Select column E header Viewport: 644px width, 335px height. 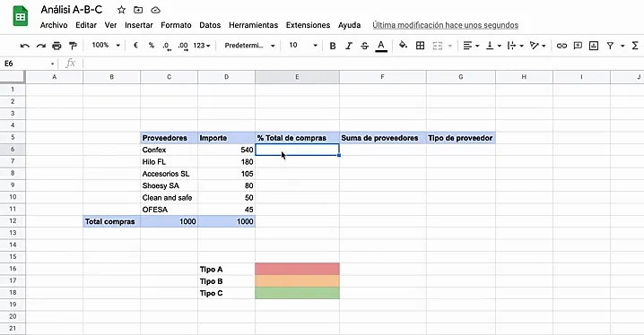coord(298,77)
